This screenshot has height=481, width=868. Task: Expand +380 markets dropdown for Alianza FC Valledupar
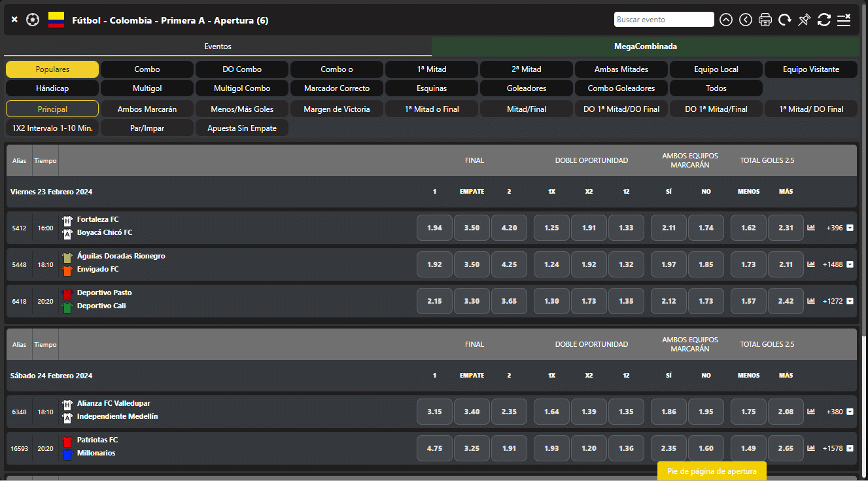(850, 412)
